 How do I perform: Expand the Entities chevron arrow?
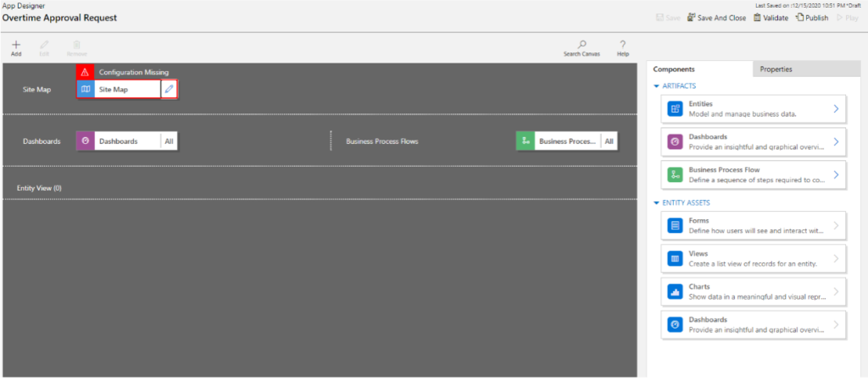(836, 109)
